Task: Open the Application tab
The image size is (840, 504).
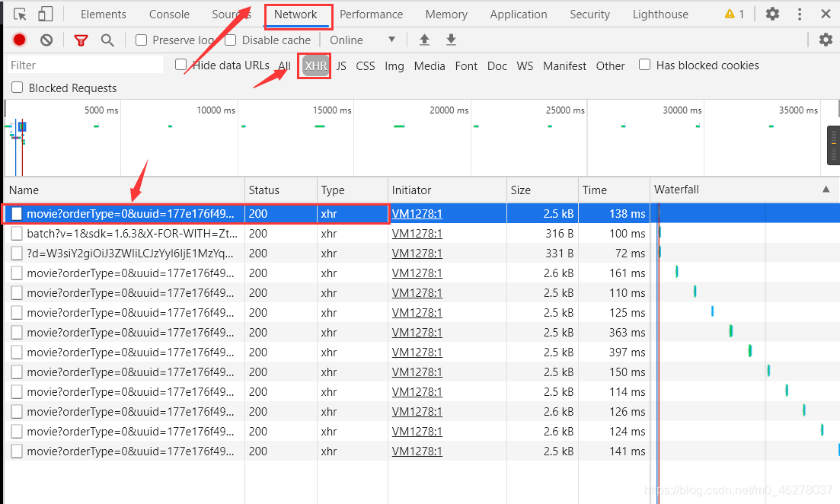Action: pos(519,14)
